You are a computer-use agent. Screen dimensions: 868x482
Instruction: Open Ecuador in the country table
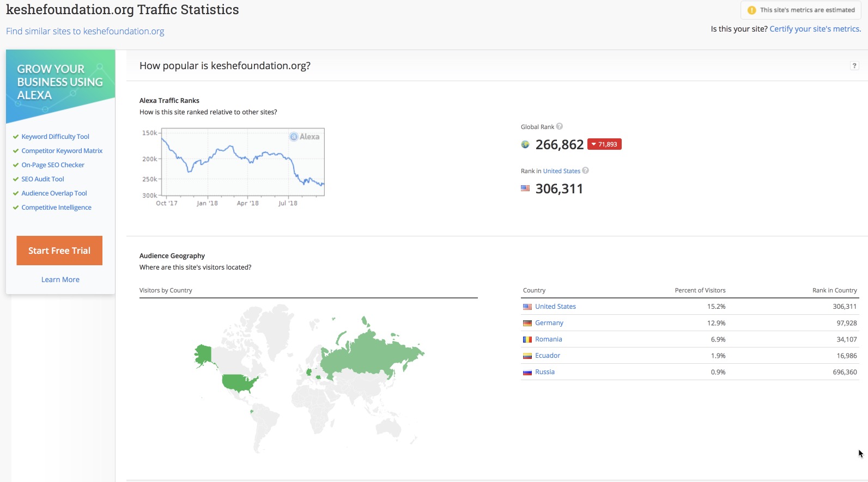point(548,356)
